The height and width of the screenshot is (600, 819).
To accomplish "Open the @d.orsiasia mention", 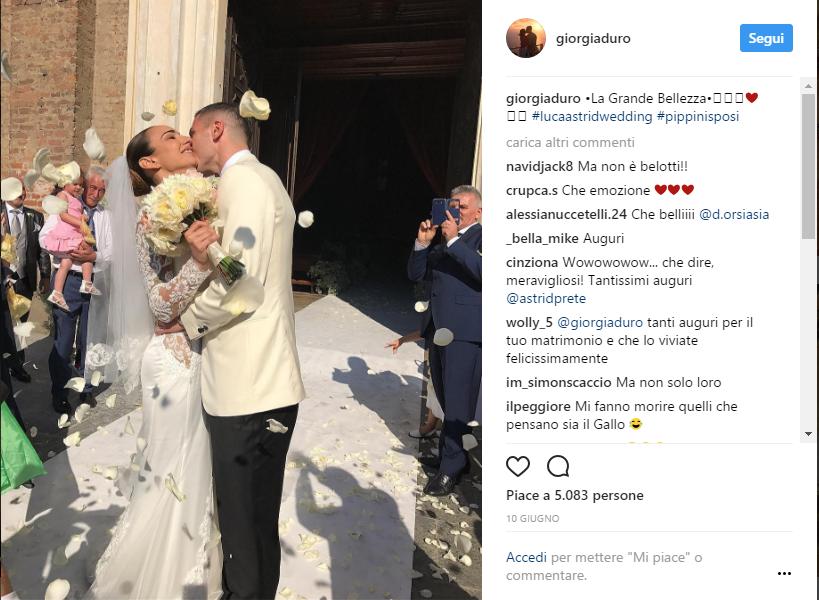I will click(734, 214).
